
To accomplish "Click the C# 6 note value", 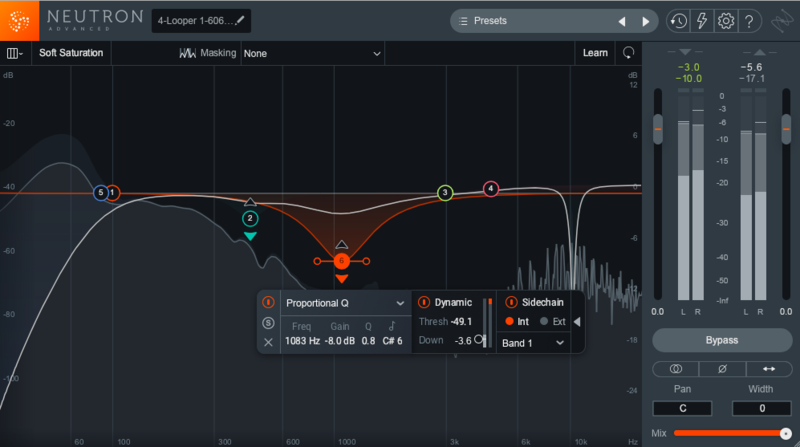I will [392, 341].
